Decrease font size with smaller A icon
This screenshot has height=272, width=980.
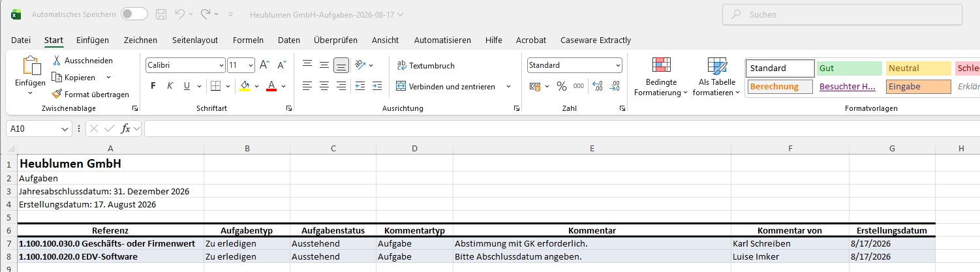click(282, 65)
